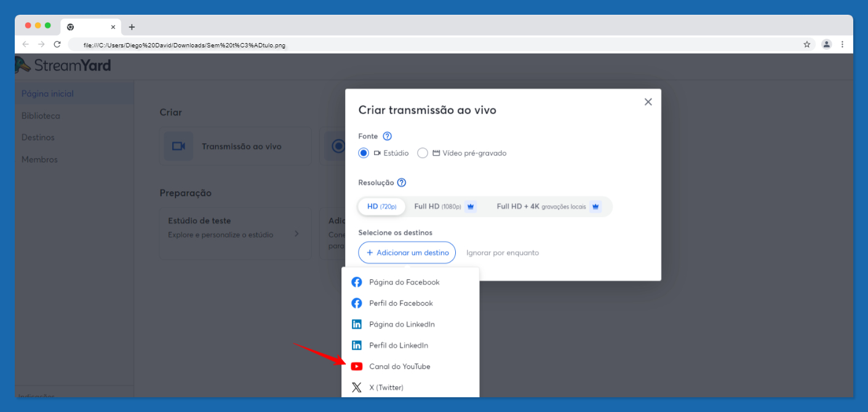Click the record icon card next to Transmissão
868x412 pixels.
click(335, 146)
